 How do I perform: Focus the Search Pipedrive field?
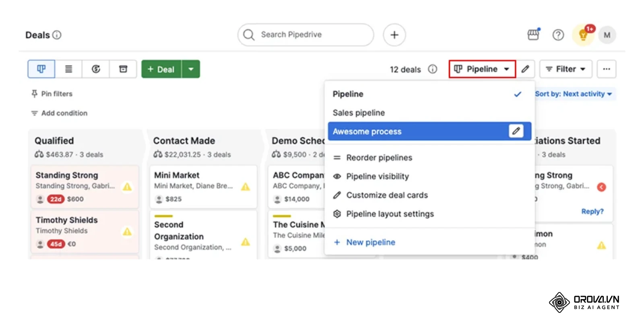pos(305,35)
